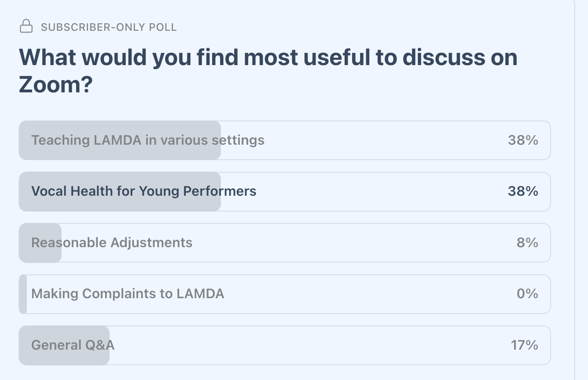Select the General Q&A poll option

point(73,345)
